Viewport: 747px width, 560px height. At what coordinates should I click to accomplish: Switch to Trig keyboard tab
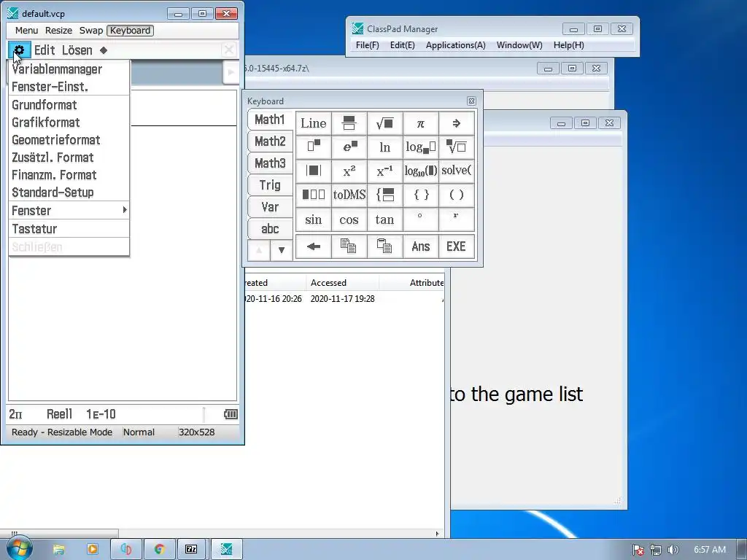[270, 185]
